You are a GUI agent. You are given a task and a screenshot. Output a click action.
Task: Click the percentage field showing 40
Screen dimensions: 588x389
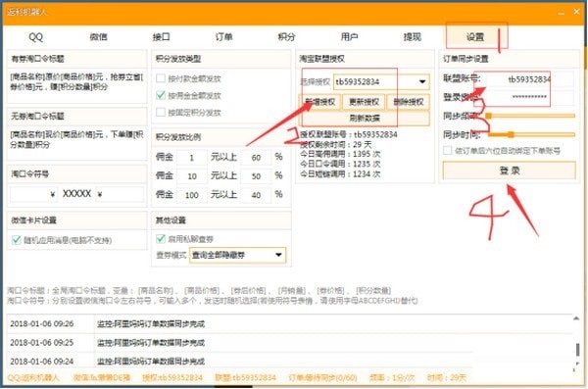point(256,195)
